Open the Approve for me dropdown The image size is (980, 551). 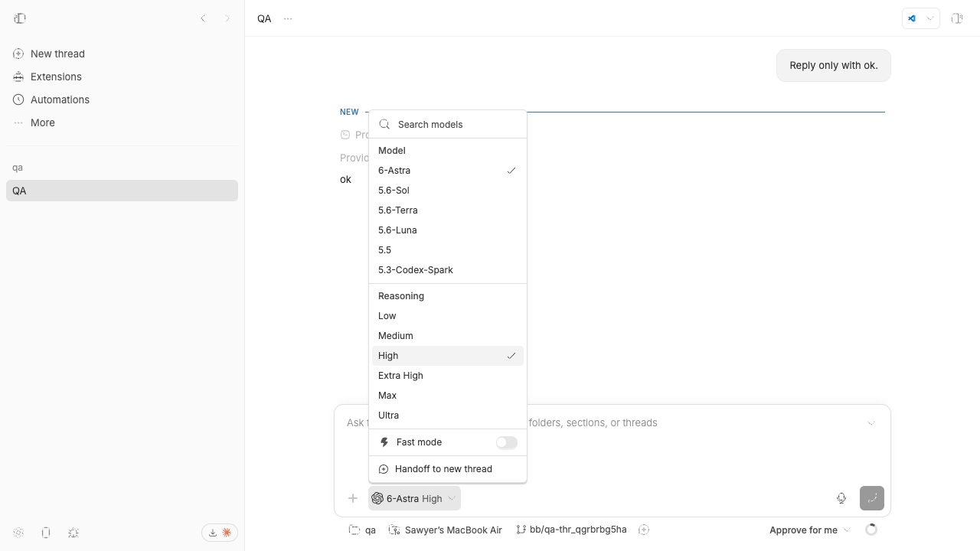810,530
